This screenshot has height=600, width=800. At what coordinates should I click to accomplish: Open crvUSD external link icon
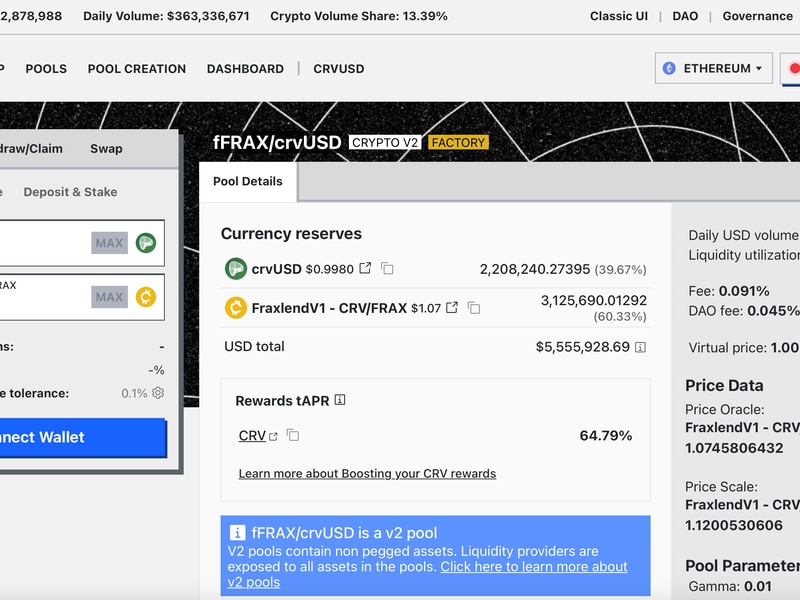pos(365,268)
